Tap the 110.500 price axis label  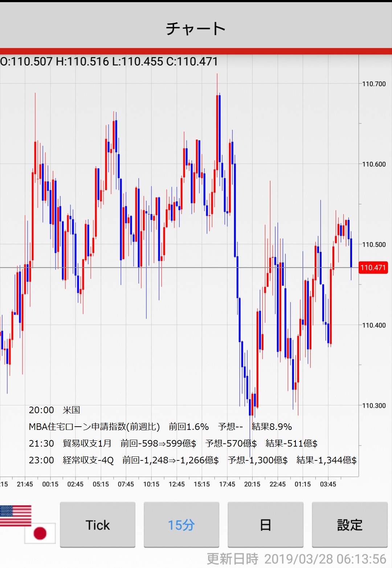374,245
